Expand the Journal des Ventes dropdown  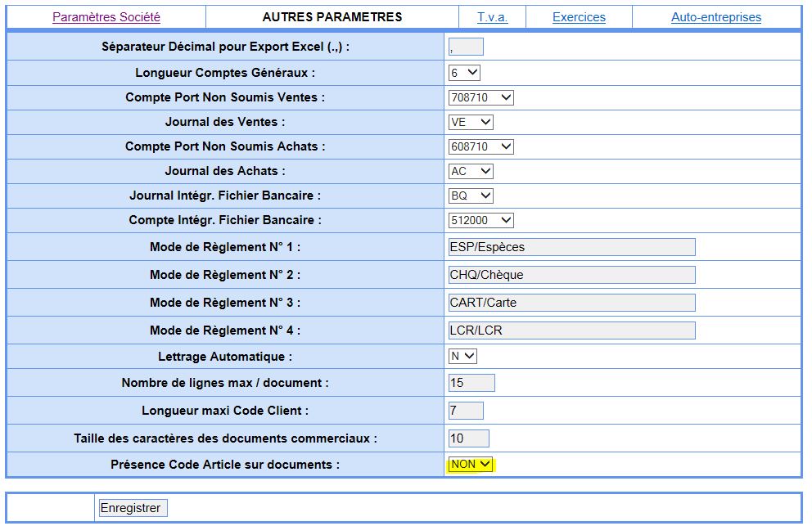point(471,122)
